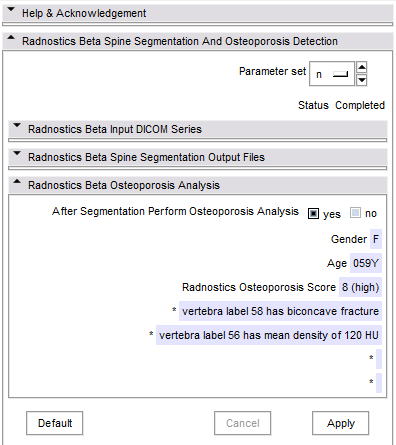Viewport: 396px width, 445px height.
Task: Select text 'vertebra label 56 has mean density of 120 HU'
Action: pyautogui.click(x=269, y=335)
